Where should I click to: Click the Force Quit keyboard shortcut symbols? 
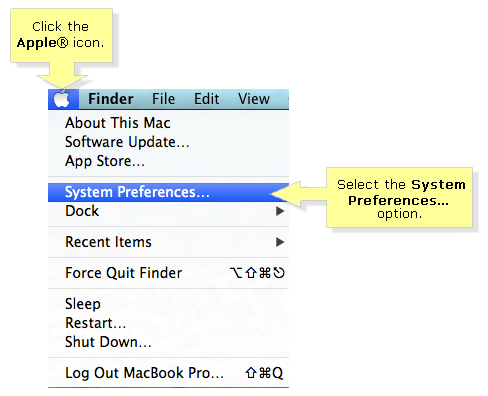pyautogui.click(x=257, y=273)
